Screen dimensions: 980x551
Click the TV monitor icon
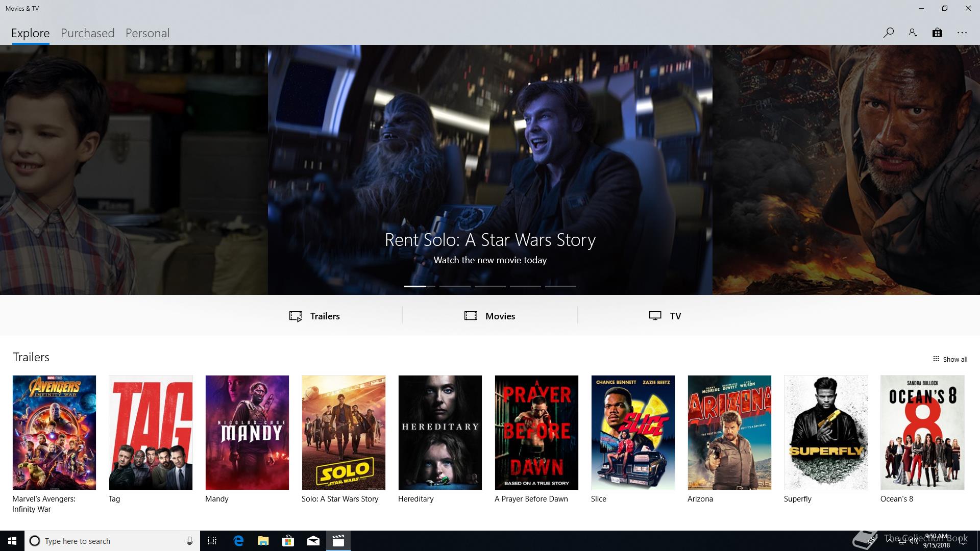655,316
